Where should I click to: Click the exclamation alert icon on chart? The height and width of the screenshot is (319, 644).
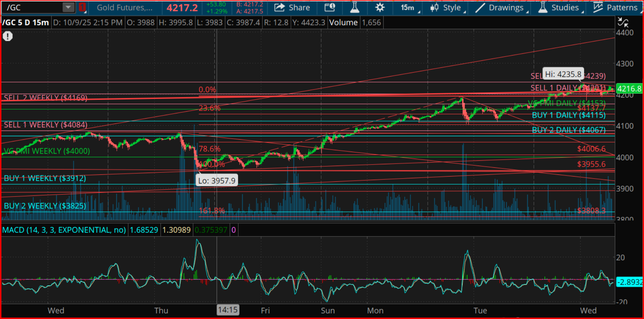click(x=8, y=36)
